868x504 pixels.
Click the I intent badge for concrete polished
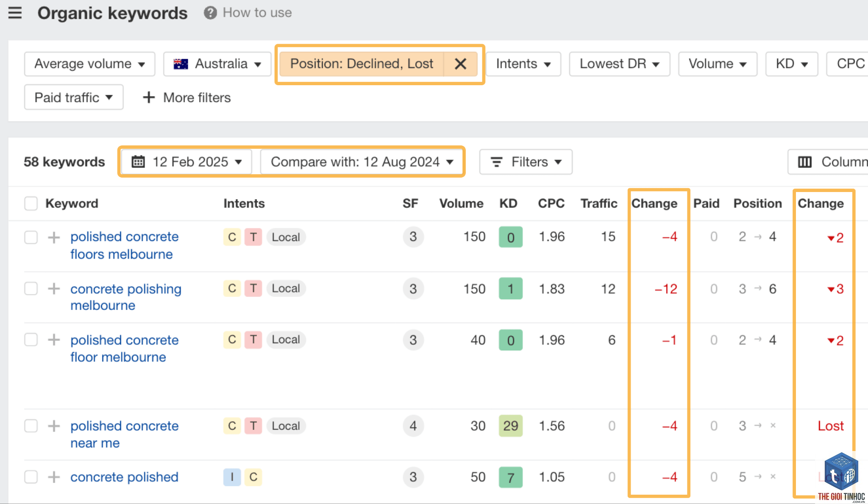(x=232, y=477)
